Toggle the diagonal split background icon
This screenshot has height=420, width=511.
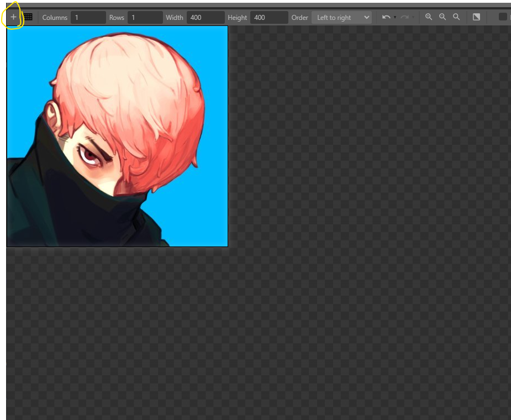pyautogui.click(x=476, y=17)
